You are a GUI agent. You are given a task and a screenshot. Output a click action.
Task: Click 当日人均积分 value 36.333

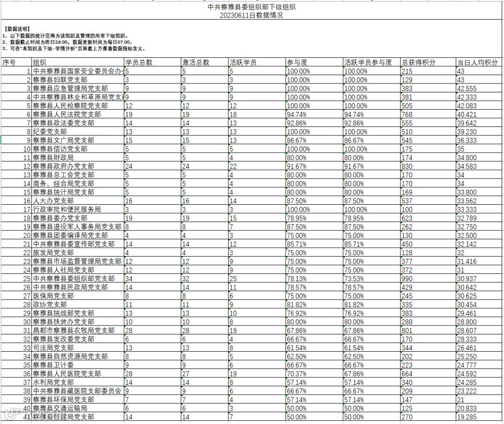[x=479, y=140]
